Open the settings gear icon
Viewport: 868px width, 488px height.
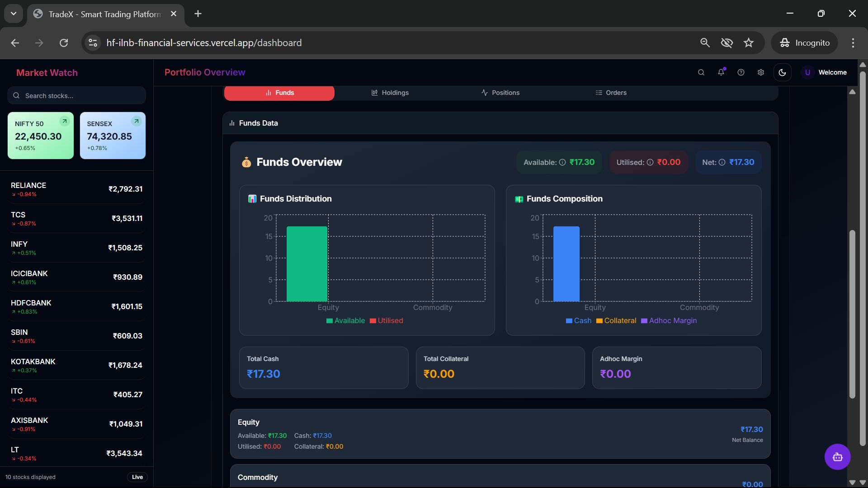[761, 72]
